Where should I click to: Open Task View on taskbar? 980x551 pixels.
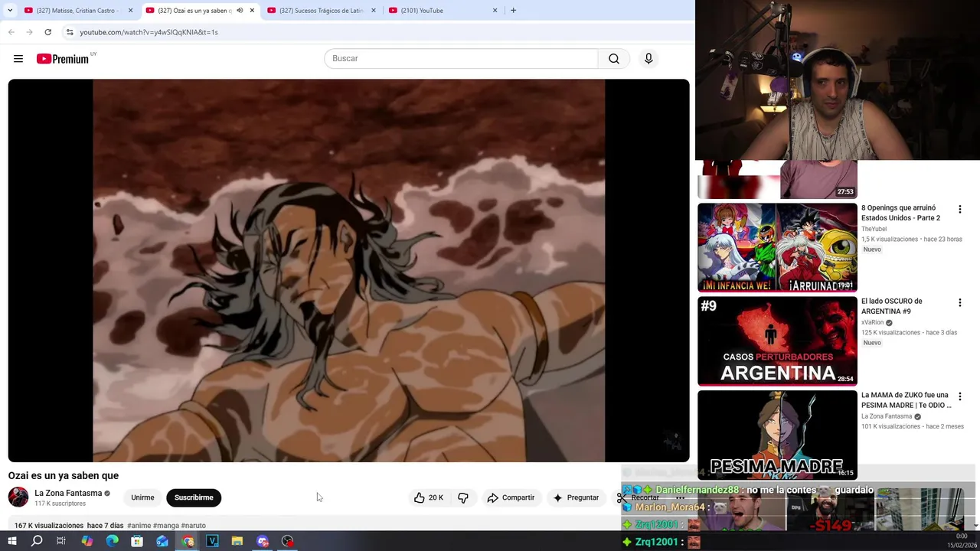click(61, 541)
